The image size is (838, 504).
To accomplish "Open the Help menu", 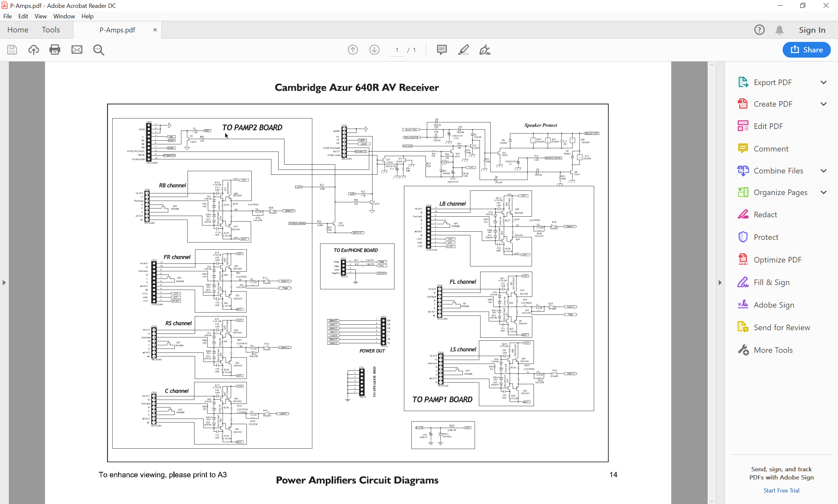I will click(87, 16).
